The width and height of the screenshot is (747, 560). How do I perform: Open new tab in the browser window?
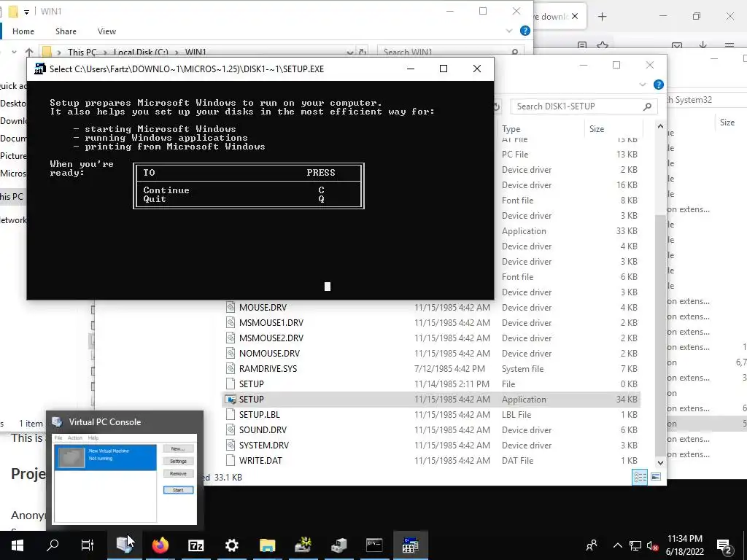pyautogui.click(x=602, y=17)
